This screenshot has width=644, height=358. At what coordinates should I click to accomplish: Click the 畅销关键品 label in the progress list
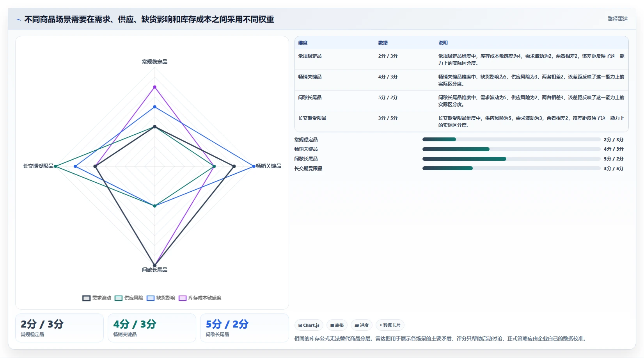tap(306, 149)
